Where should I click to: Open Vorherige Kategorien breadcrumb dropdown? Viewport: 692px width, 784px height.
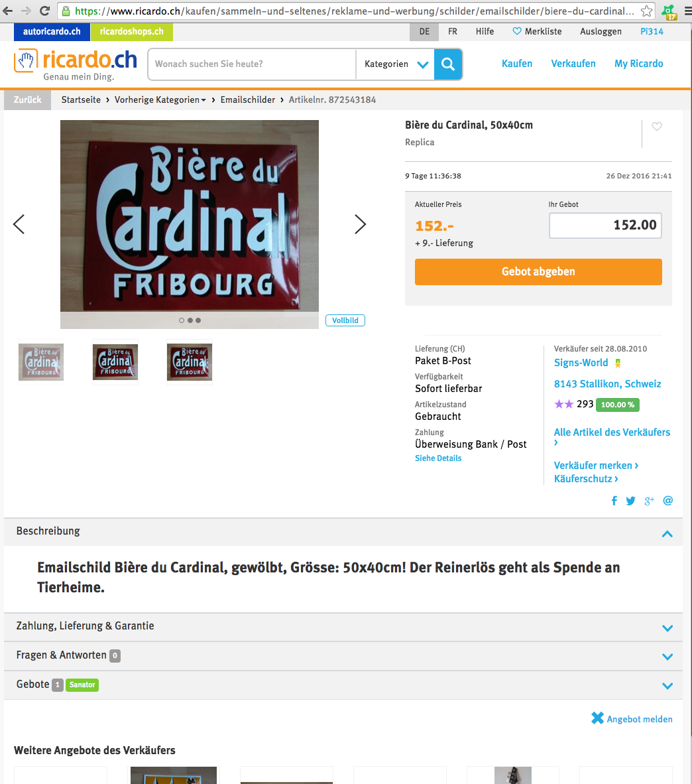coord(160,99)
